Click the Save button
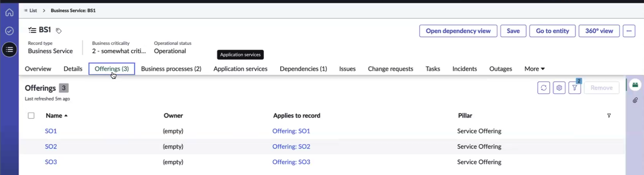This screenshot has width=644, height=175. pos(513,31)
